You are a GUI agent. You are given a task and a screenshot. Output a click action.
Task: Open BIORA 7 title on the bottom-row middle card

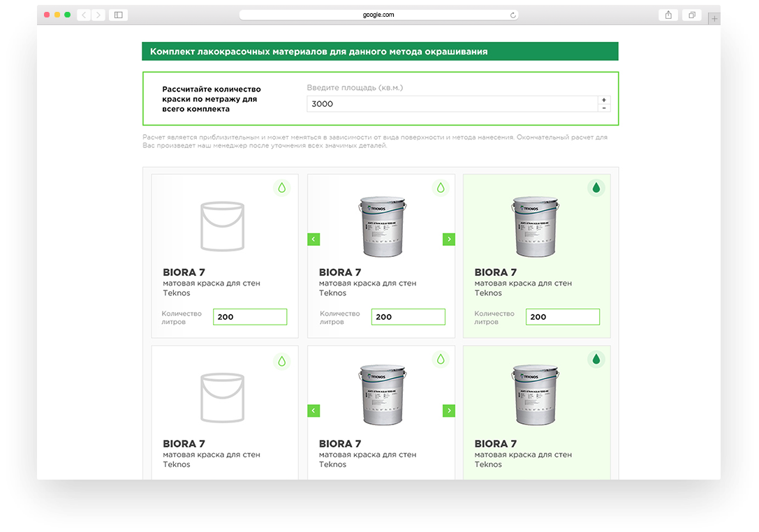point(340,444)
